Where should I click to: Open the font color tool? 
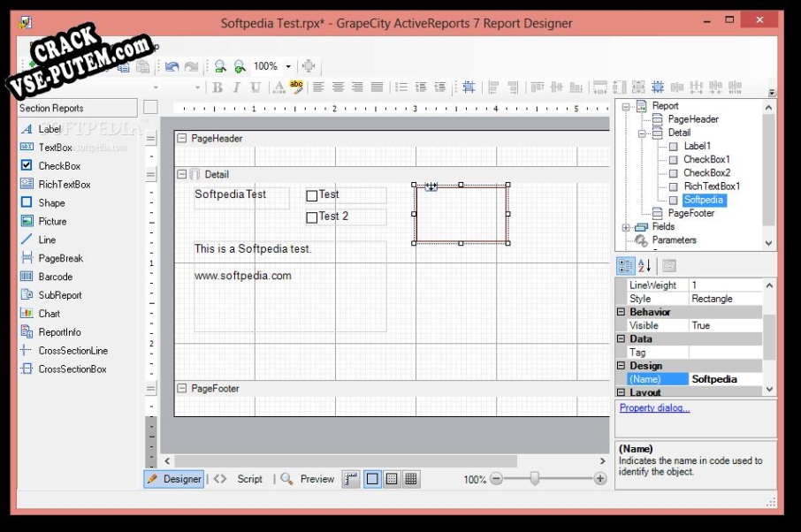(x=278, y=87)
